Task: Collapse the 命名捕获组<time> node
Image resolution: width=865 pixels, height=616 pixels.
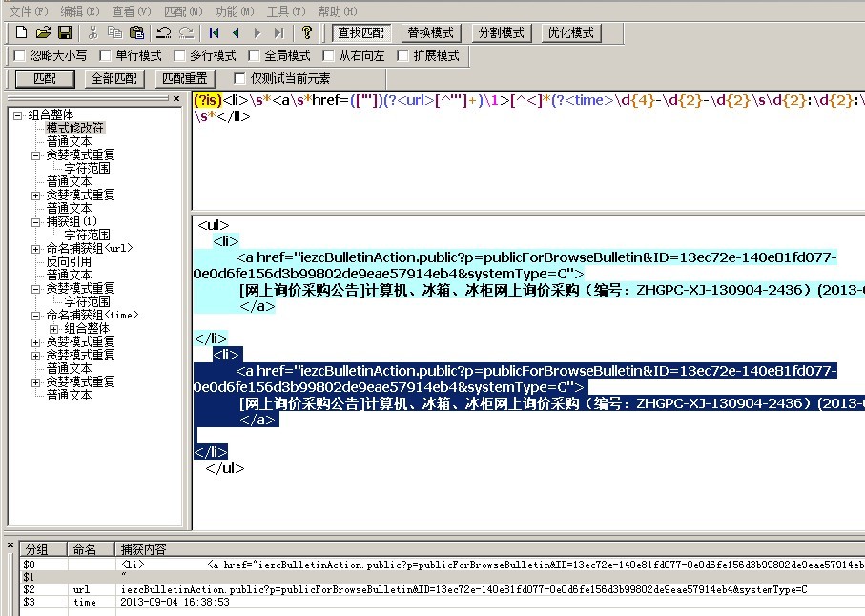Action: pyautogui.click(x=36, y=316)
